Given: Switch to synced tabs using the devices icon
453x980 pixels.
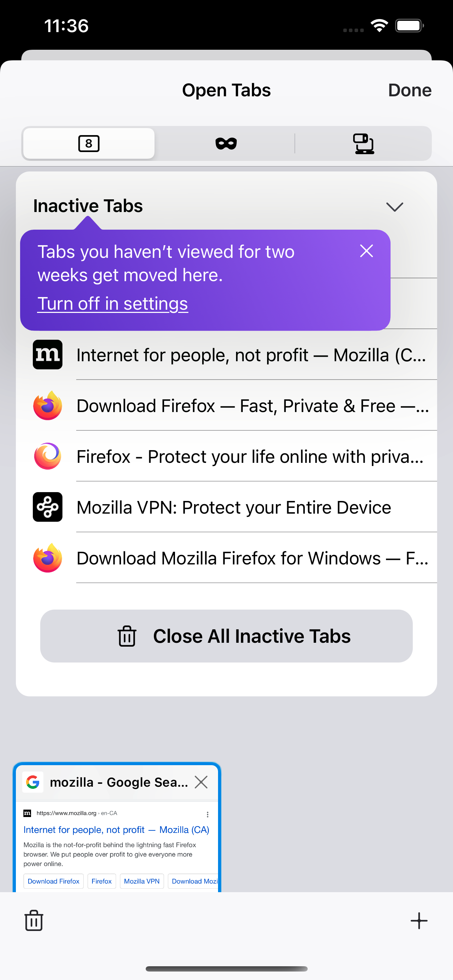Looking at the screenshot, I should coord(364,144).
